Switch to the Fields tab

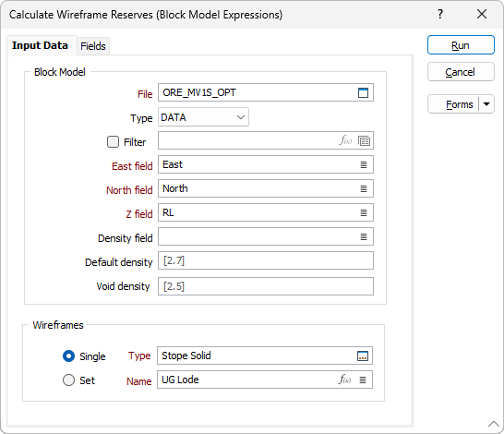tap(93, 46)
